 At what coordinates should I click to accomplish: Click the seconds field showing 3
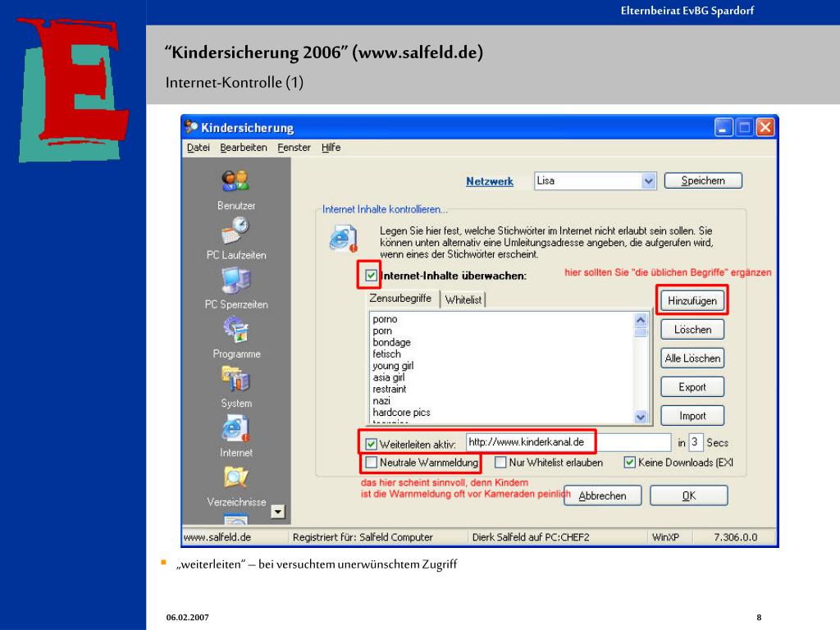695,442
